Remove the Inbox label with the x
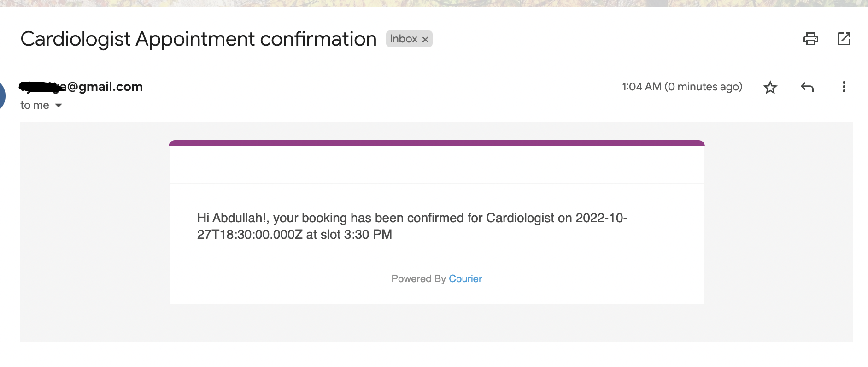868x367 pixels. point(425,40)
